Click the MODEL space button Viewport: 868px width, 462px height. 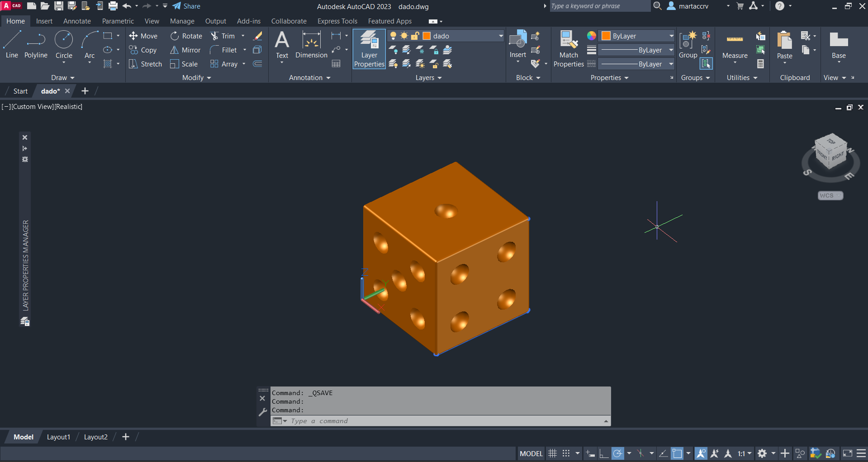point(531,453)
